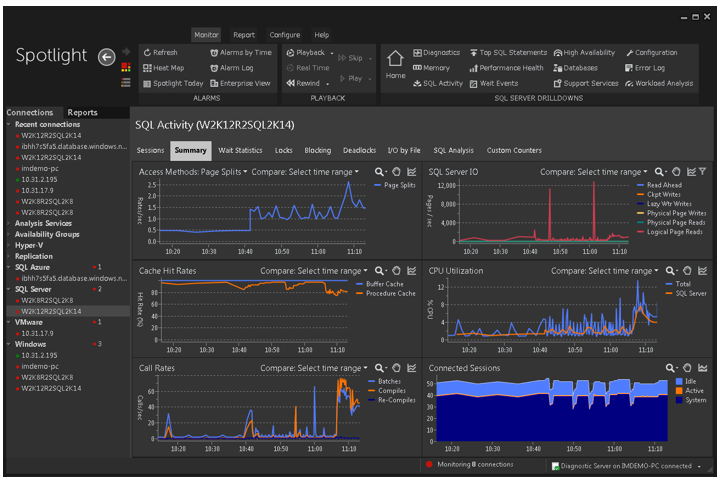Click the Home icon
722x482 pixels.
pyautogui.click(x=395, y=65)
